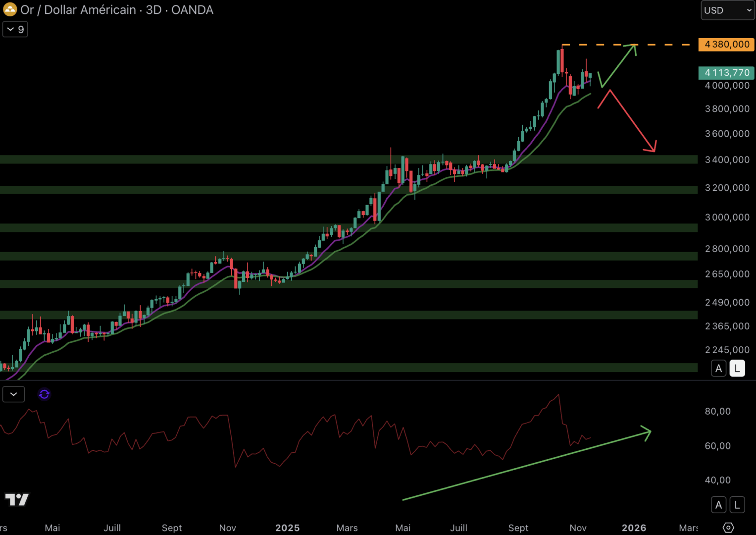Toggle log scale 'L' on oscillator pane
The width and height of the screenshot is (756, 535).
point(737,505)
